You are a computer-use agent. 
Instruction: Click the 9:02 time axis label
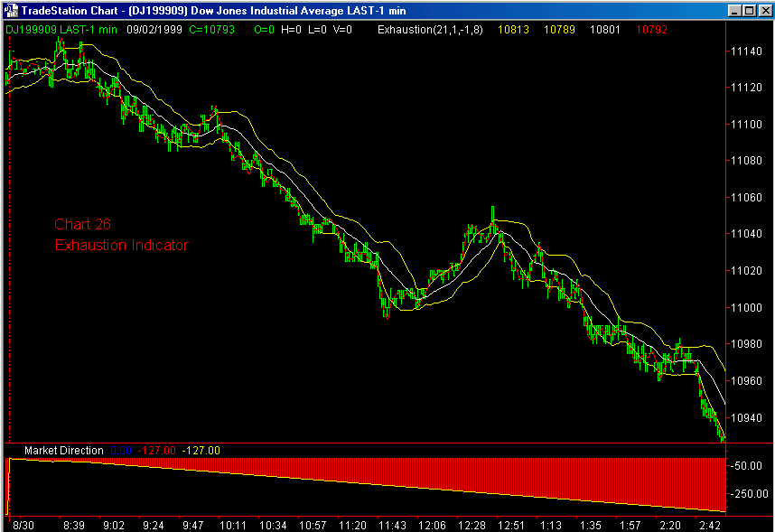113,526
